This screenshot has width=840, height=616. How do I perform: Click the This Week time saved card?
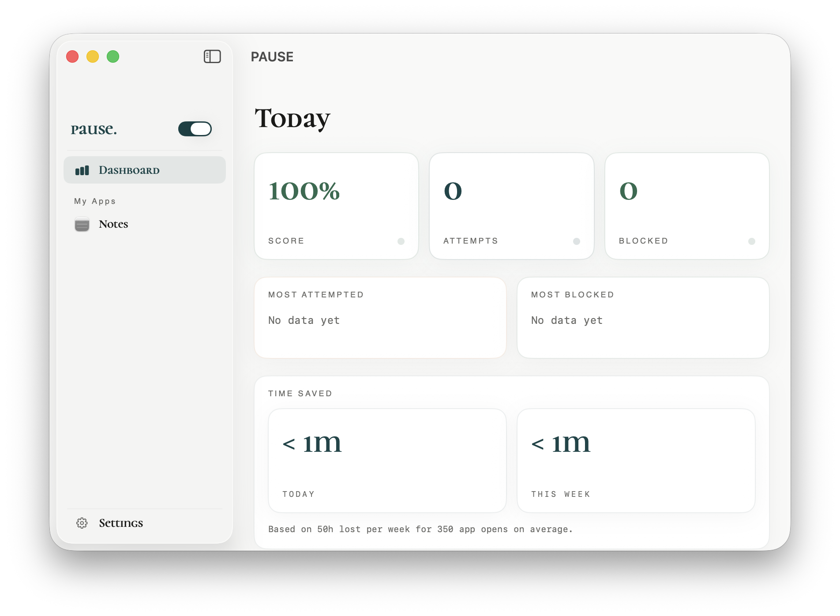(x=636, y=460)
